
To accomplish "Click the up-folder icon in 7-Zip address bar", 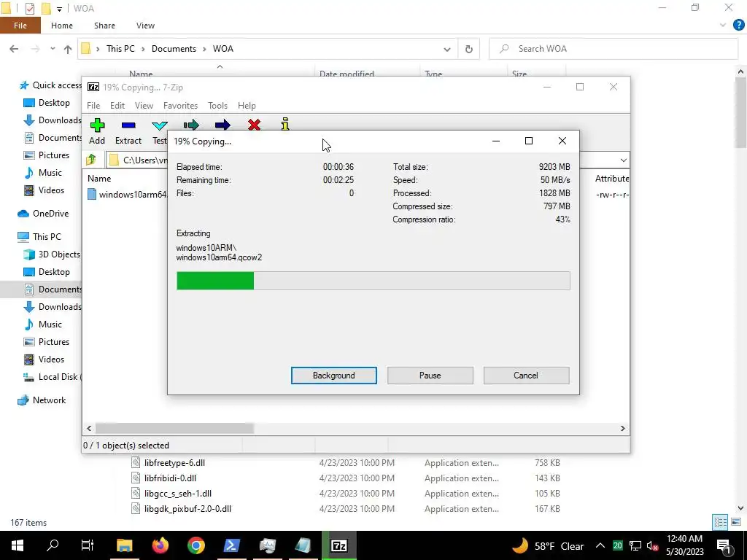I will point(91,160).
